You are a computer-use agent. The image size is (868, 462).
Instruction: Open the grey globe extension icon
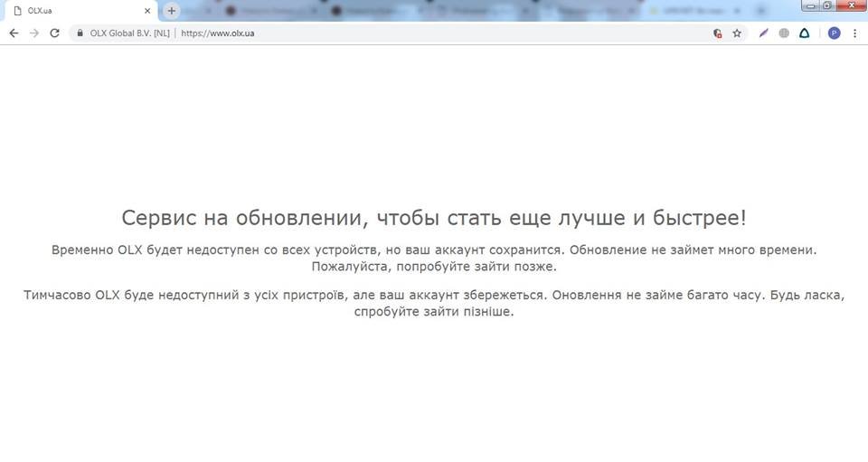point(784,33)
